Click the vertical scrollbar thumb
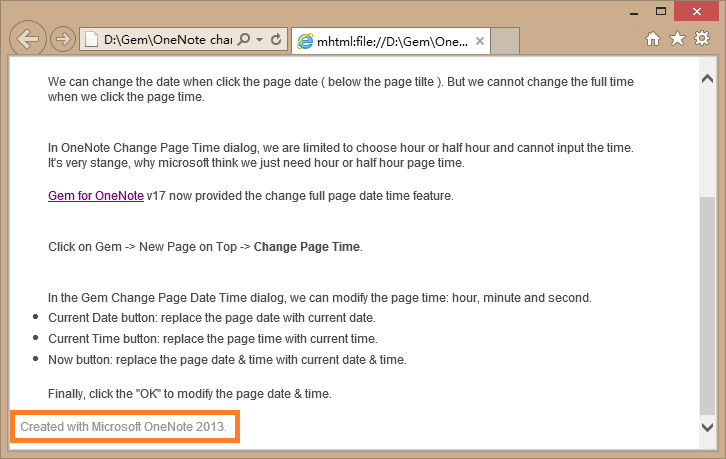 point(707,306)
